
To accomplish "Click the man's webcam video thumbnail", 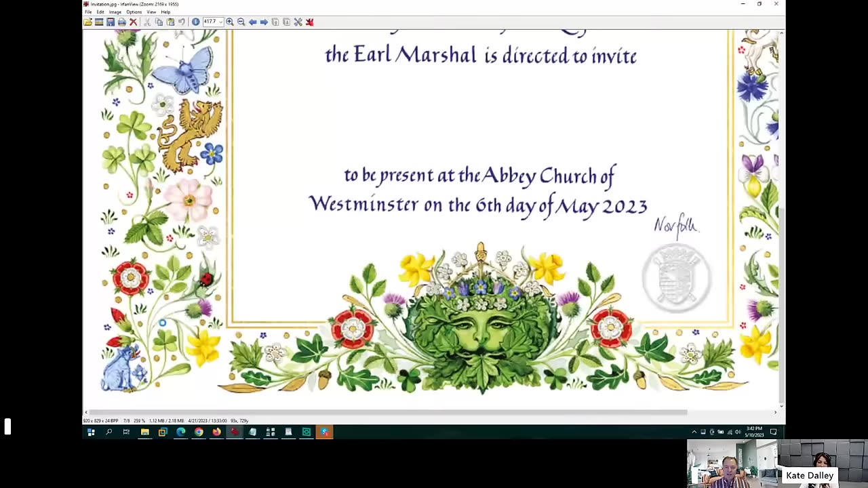I will (732, 464).
